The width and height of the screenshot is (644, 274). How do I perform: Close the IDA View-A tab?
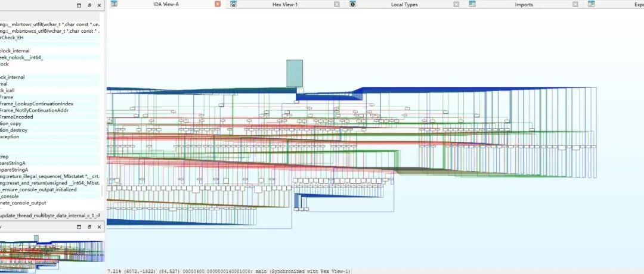coord(218,4)
